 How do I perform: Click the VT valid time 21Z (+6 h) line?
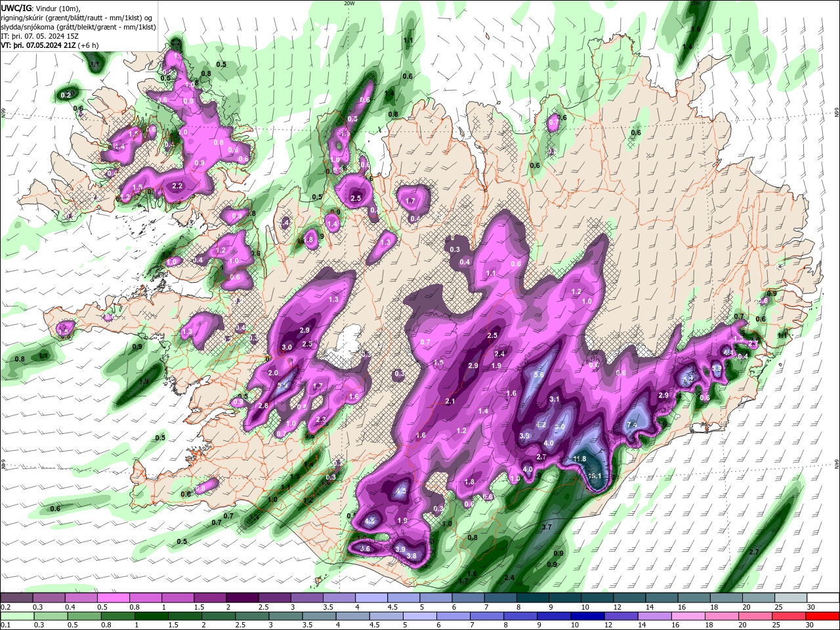pos(50,45)
